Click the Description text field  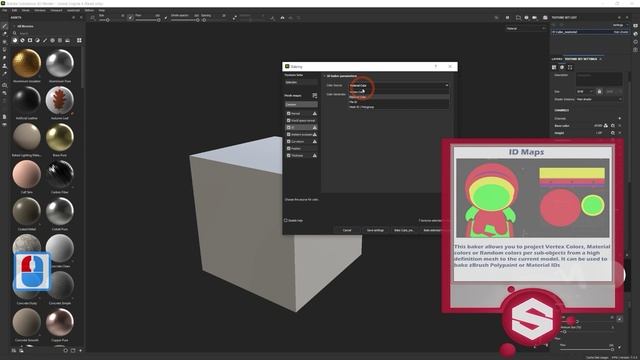pyautogui.click(x=599, y=79)
